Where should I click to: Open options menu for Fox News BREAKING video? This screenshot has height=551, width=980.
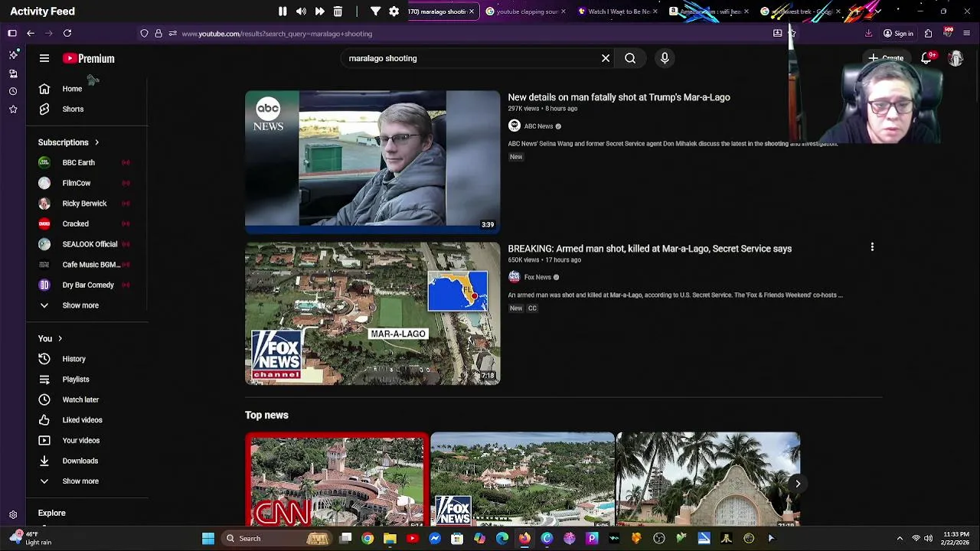coord(872,247)
